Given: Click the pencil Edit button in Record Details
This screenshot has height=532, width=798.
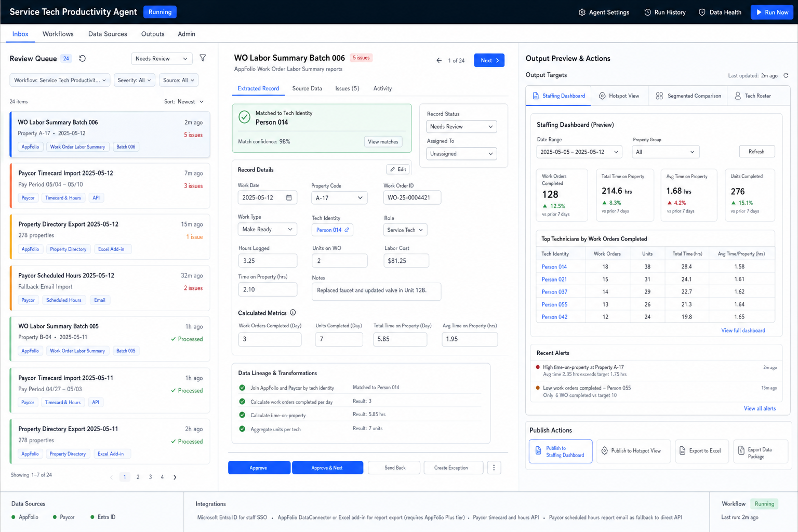Looking at the screenshot, I should click(398, 169).
